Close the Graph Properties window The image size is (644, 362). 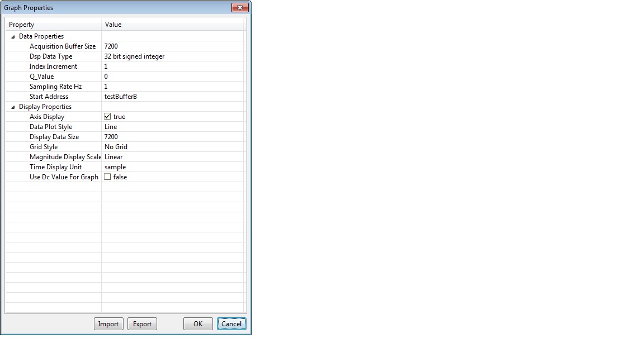(x=240, y=7)
